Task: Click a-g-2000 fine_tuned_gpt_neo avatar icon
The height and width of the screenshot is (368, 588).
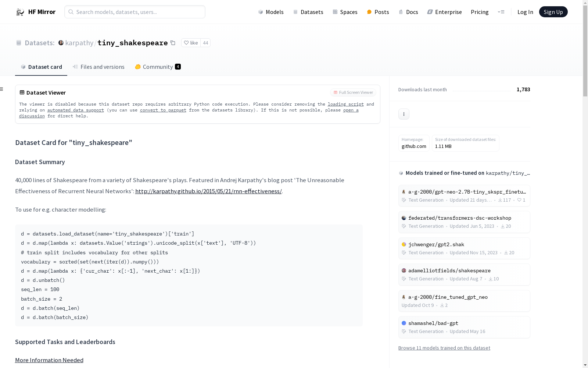Action: click(404, 297)
